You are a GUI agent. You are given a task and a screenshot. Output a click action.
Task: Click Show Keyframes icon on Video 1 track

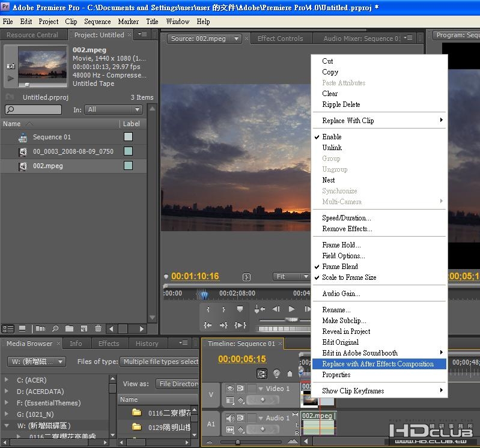point(241,400)
